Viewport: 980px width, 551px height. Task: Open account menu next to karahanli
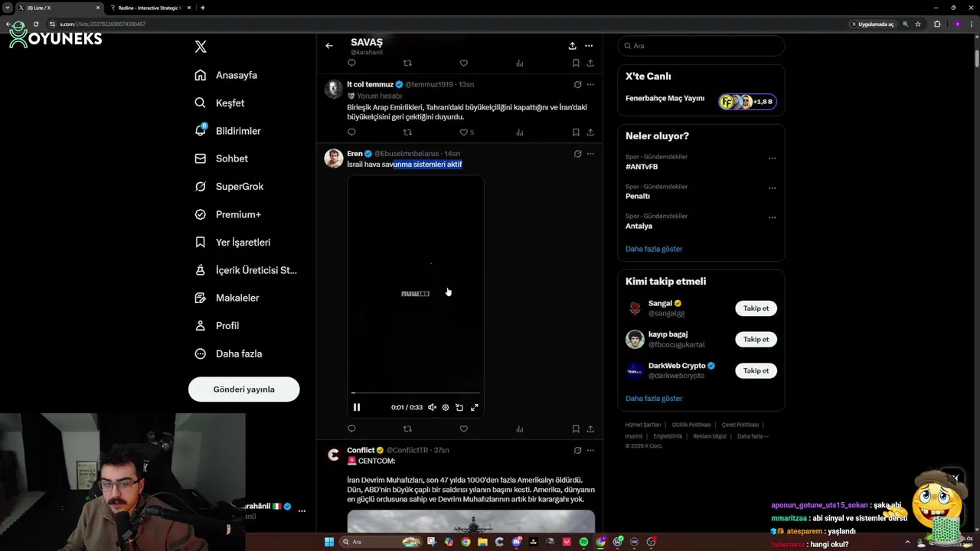302,510
